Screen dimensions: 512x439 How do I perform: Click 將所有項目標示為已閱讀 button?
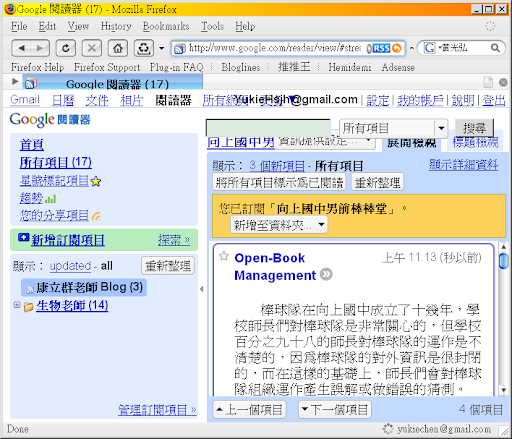pyautogui.click(x=279, y=182)
